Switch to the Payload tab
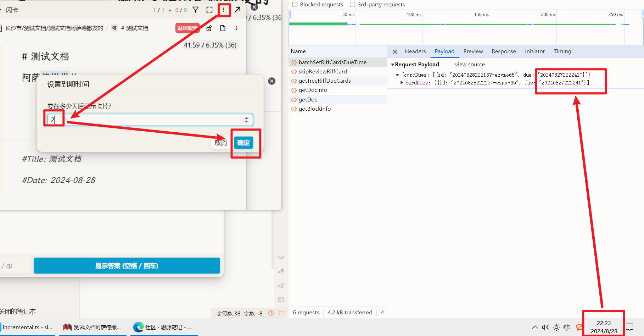Viewport: 644px width, 336px height. click(x=444, y=51)
